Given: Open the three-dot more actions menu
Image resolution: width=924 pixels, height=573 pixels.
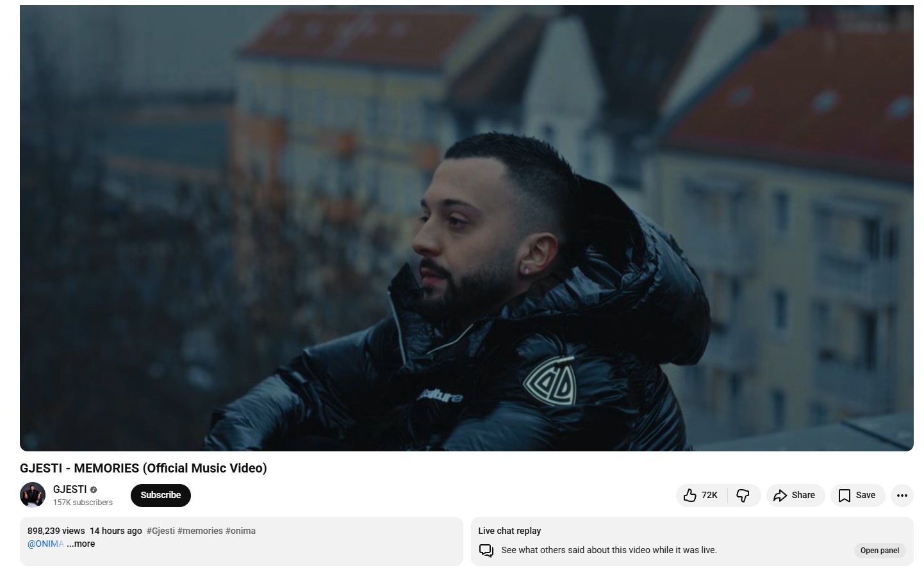Looking at the screenshot, I should [x=902, y=496].
